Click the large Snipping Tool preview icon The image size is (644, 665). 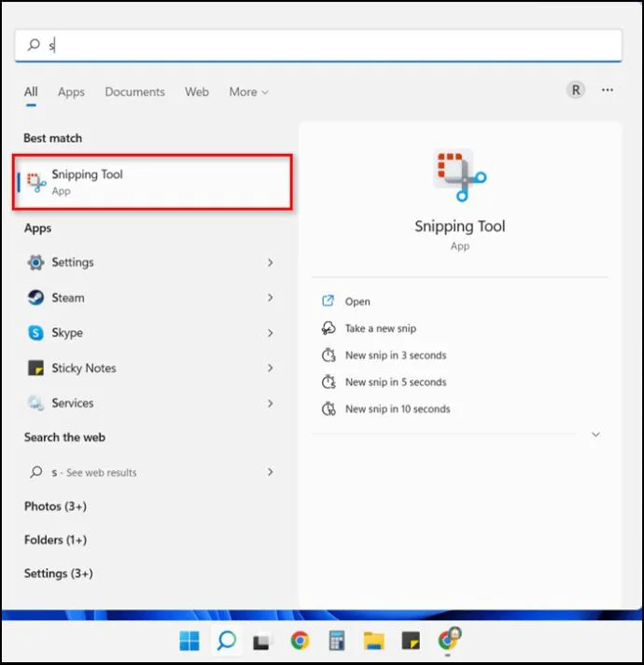460,175
